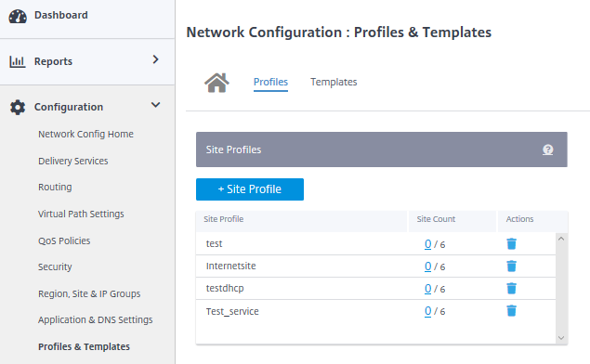Viewport: 590px width, 364px height.
Task: Select Profiles & Templates in the sidebar
Action: 84,346
